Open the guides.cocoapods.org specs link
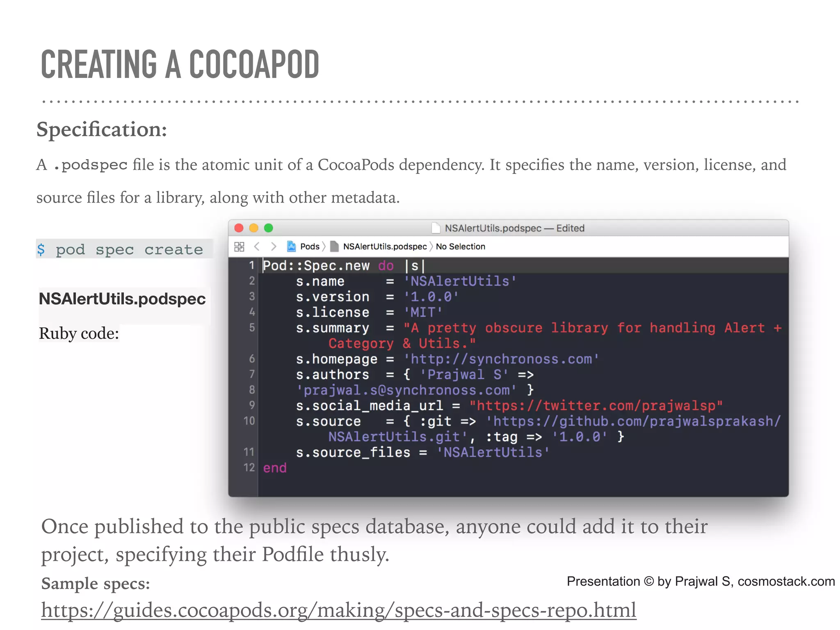Viewport: 840px width, 630px height. (339, 610)
